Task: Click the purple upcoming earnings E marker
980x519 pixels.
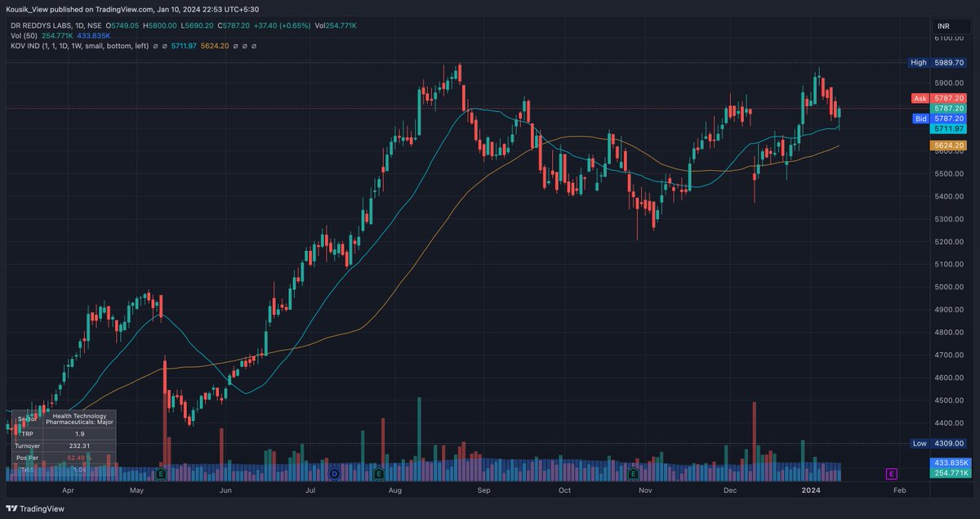Action: click(x=891, y=473)
